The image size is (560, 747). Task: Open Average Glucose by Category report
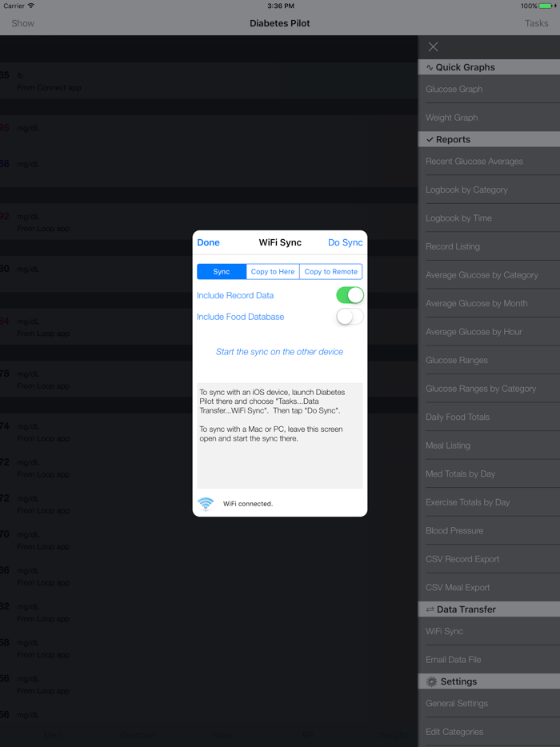[x=489, y=275]
